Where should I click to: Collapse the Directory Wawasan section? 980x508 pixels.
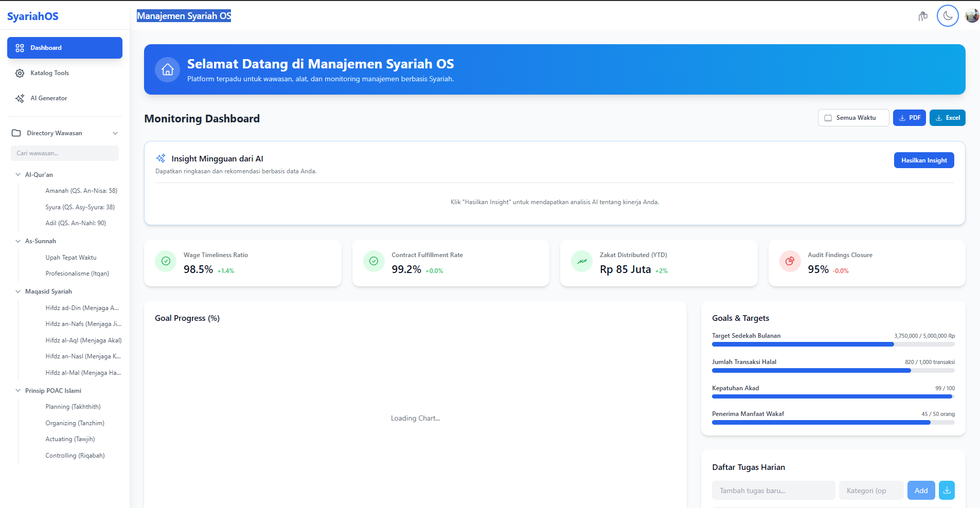point(115,133)
